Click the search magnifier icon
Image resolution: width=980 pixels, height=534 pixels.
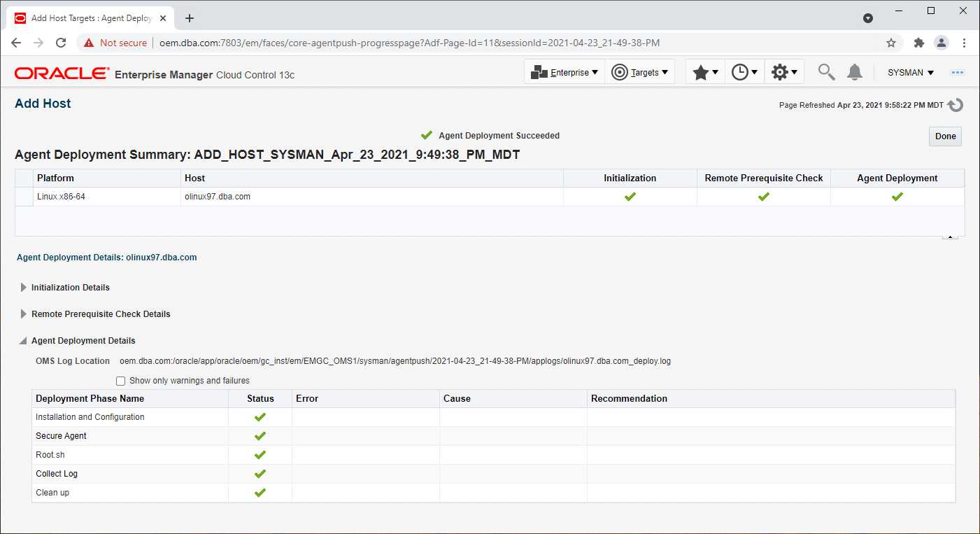827,72
